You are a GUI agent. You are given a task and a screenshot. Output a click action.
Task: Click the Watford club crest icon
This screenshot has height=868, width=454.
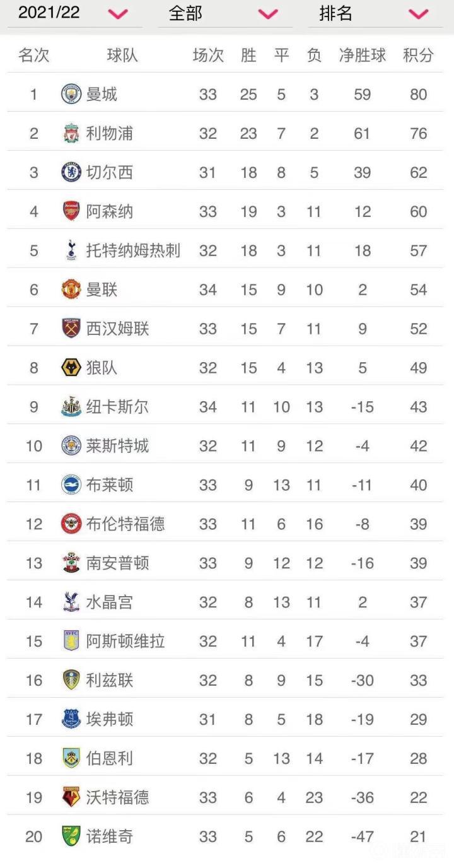coord(71,797)
